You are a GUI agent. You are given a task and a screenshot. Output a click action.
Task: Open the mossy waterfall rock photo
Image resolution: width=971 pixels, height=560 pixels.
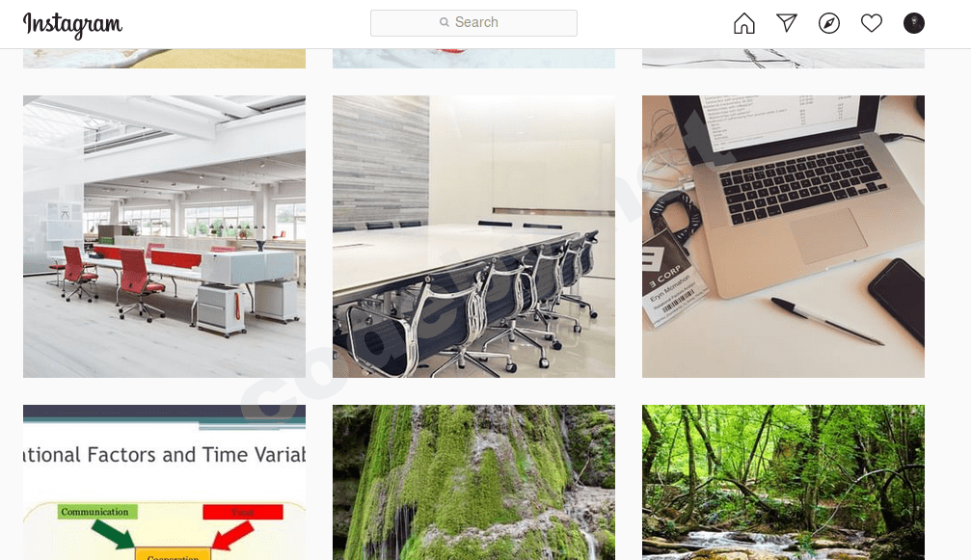click(x=473, y=483)
